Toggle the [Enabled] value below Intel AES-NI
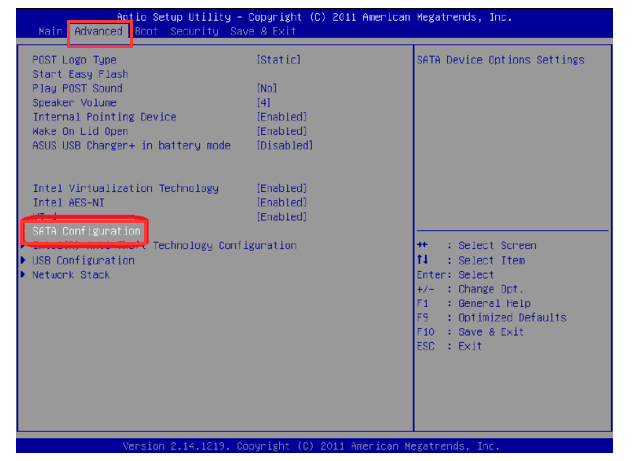632x461 pixels. 282,217
